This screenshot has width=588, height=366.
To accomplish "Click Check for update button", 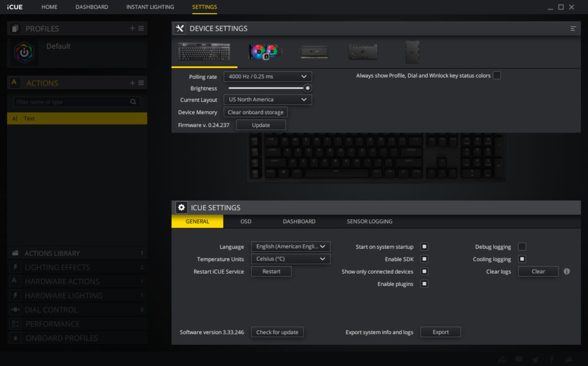I will 277,332.
